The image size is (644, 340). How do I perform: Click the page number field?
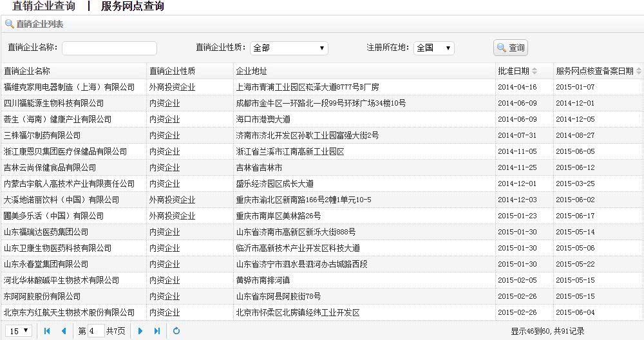[x=96, y=331]
